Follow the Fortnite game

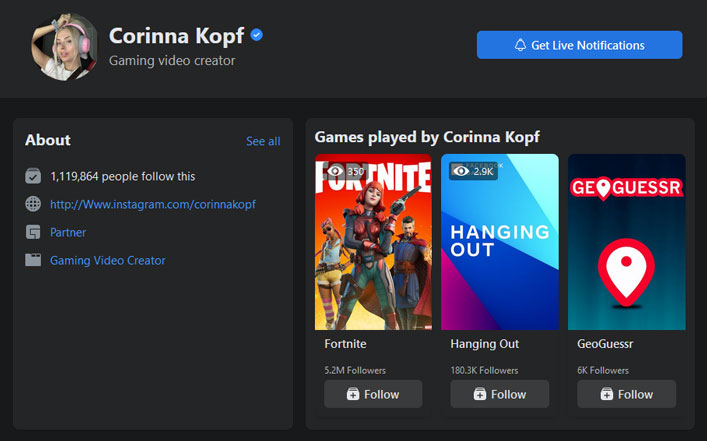click(x=373, y=394)
